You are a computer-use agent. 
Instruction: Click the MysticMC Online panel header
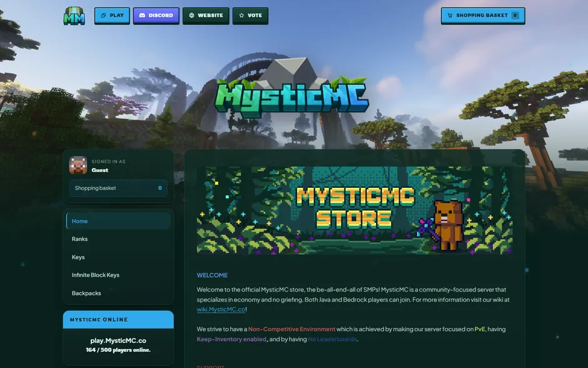point(118,320)
